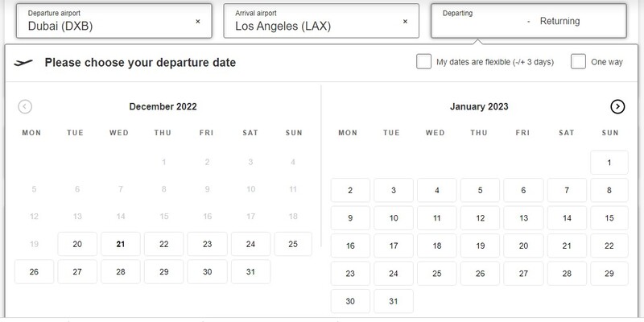Select January 9 date
The image size is (644, 322).
pos(350,218)
